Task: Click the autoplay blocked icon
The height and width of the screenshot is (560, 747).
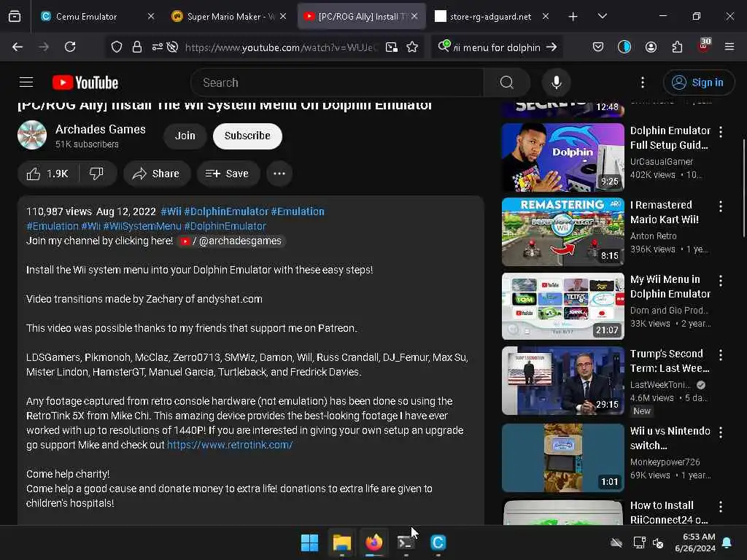Action: pos(172,47)
